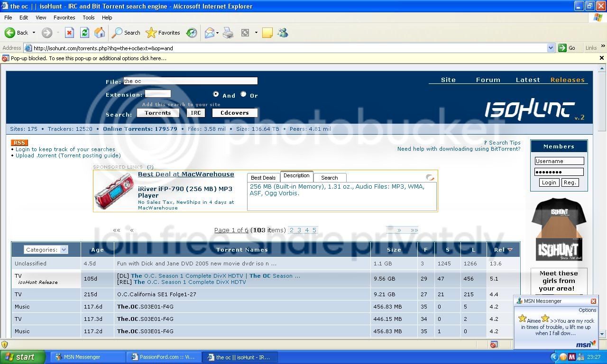The image size is (607, 364).
Task: Click the yellow note toolbar icon
Action: [267, 33]
